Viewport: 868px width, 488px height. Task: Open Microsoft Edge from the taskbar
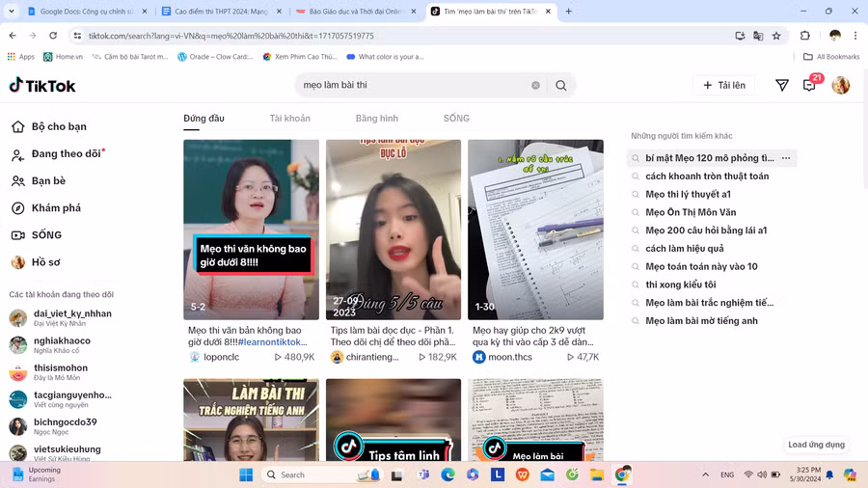coord(448,474)
